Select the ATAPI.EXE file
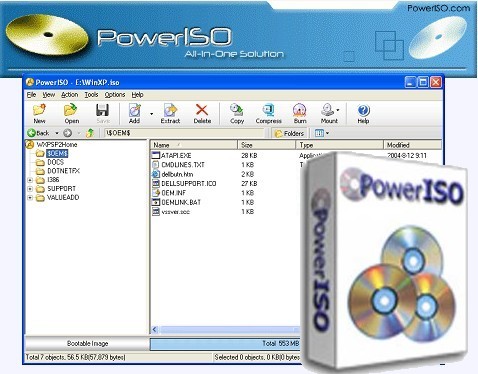 (176, 156)
